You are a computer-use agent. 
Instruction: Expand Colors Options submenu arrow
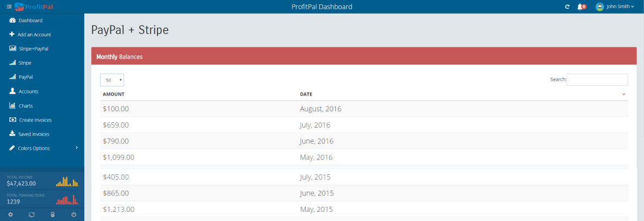[77, 148]
